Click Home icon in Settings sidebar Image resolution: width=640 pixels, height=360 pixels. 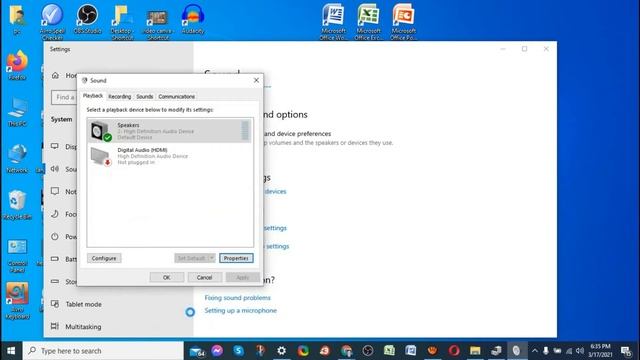(56, 76)
